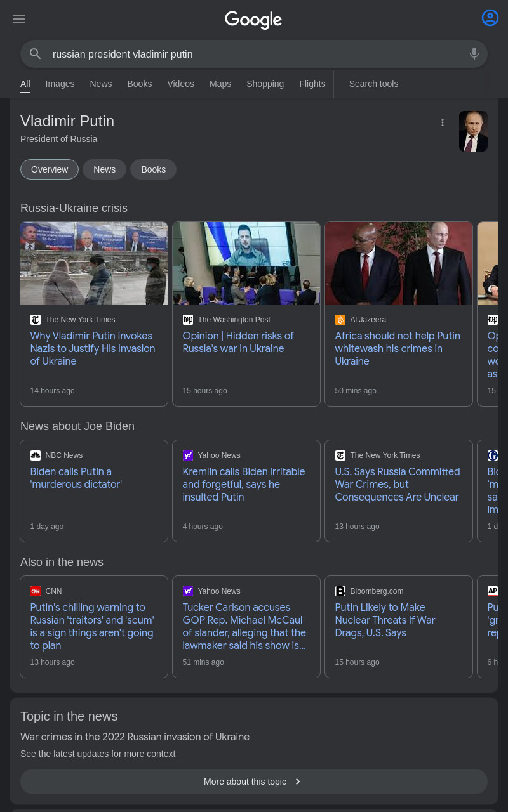Switch to the Shopping tab
The width and height of the screenshot is (508, 812).
click(265, 84)
